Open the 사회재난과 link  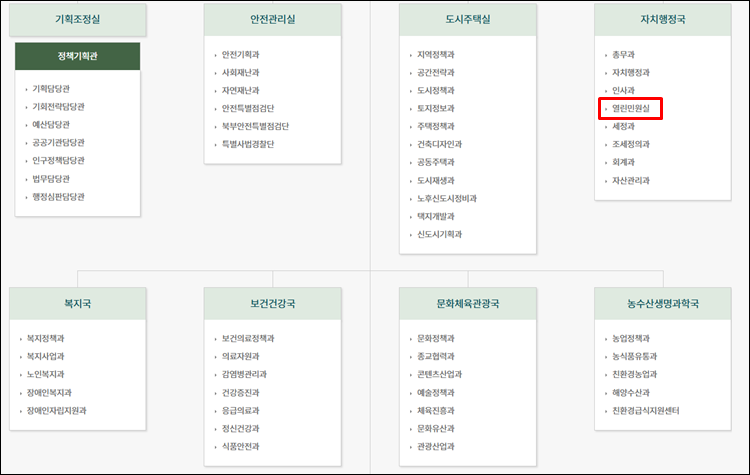point(241,73)
